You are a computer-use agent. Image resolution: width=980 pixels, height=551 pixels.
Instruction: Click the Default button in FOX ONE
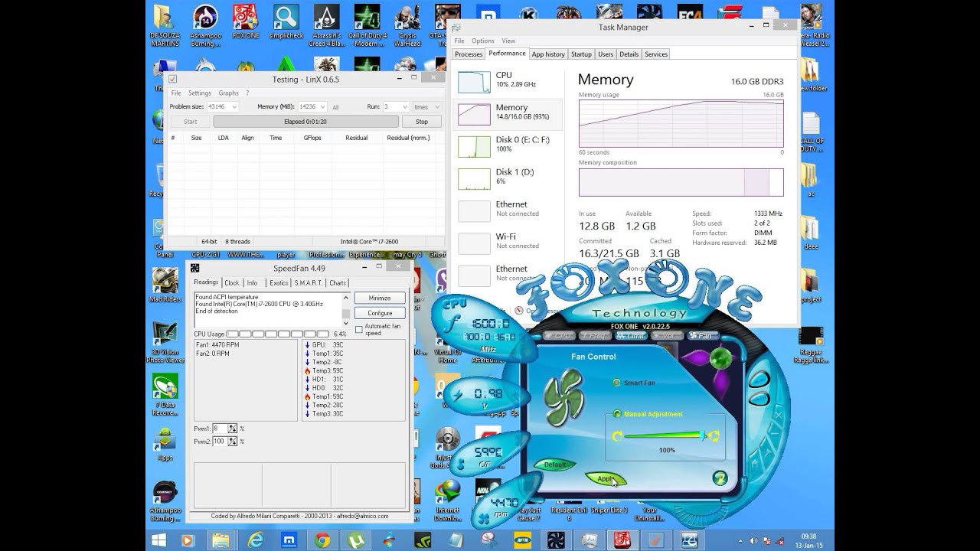554,465
